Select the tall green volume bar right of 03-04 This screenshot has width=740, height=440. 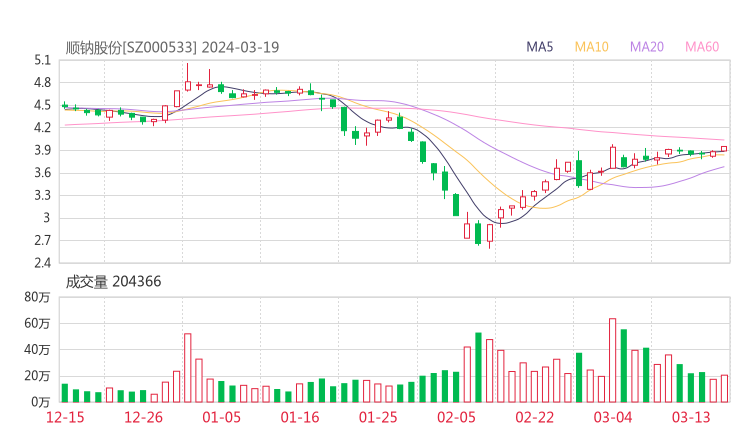(624, 366)
